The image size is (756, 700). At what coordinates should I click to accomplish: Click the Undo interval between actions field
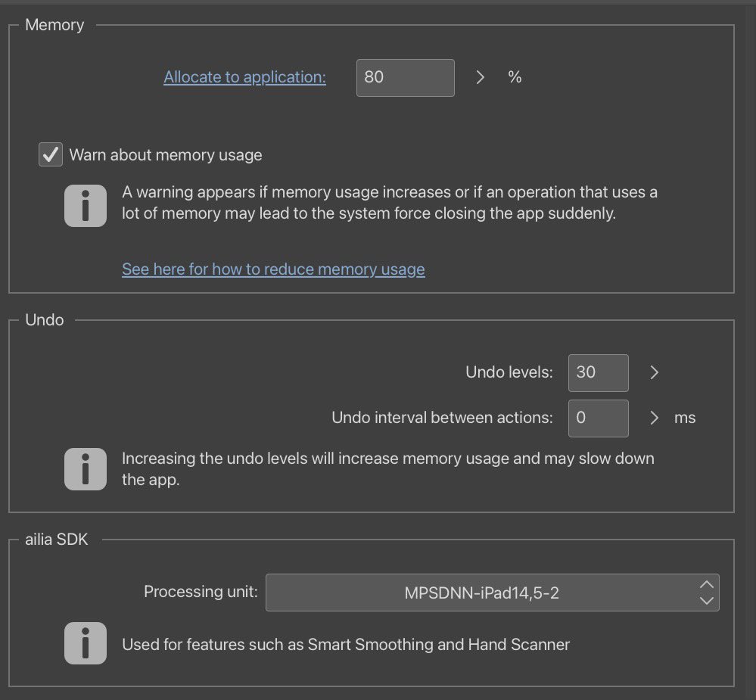point(599,418)
